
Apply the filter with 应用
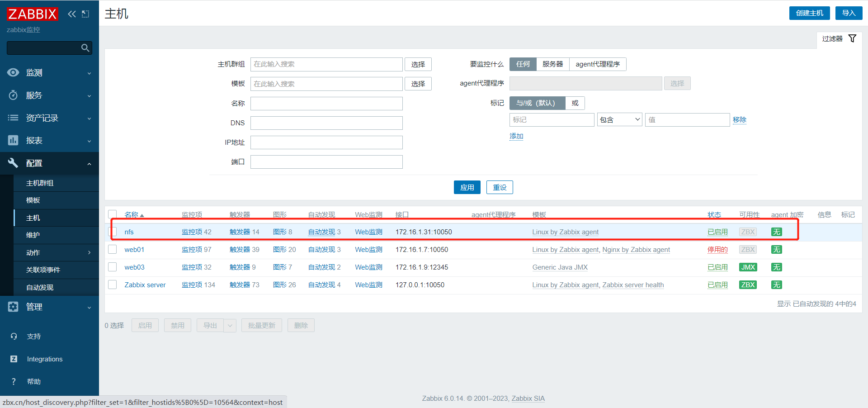(x=467, y=187)
